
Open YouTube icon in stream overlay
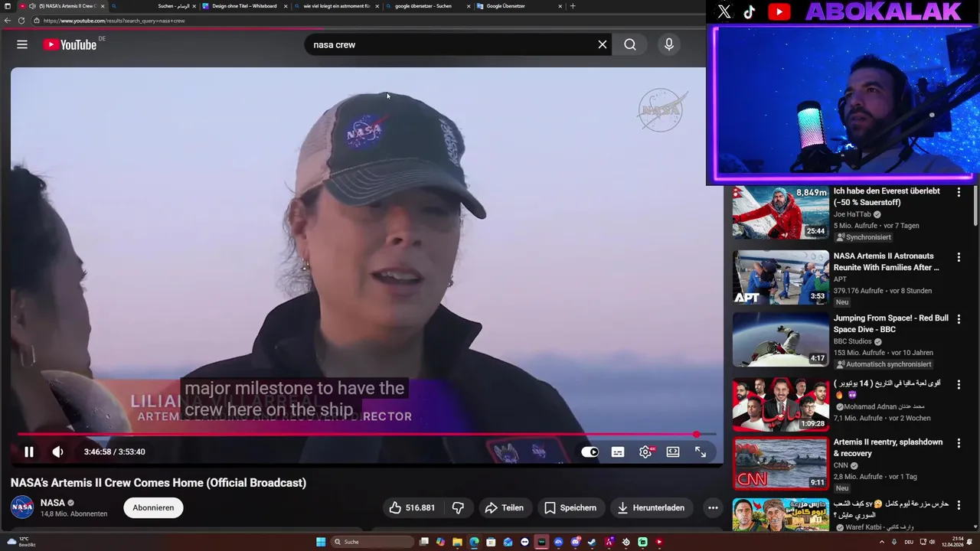(779, 11)
